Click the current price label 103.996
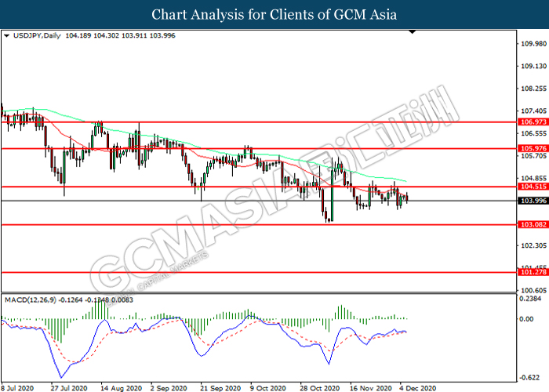The image size is (549, 392). pyautogui.click(x=533, y=201)
